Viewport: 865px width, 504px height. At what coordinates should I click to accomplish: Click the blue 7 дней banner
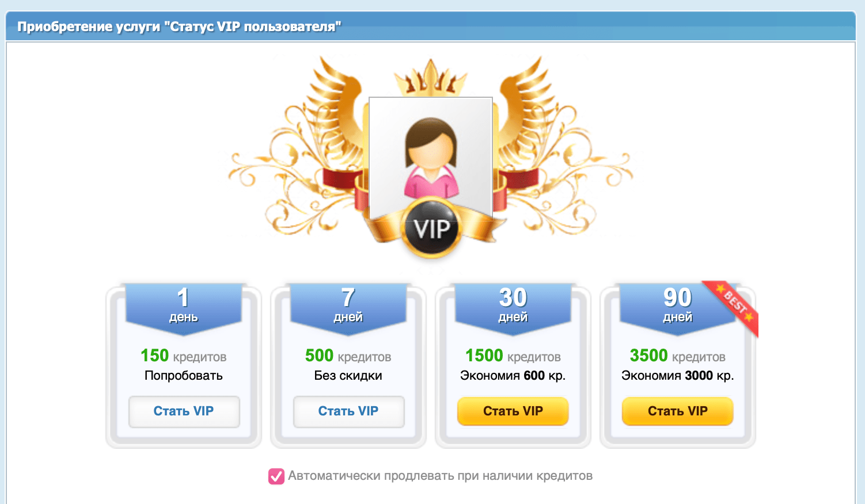[348, 308]
